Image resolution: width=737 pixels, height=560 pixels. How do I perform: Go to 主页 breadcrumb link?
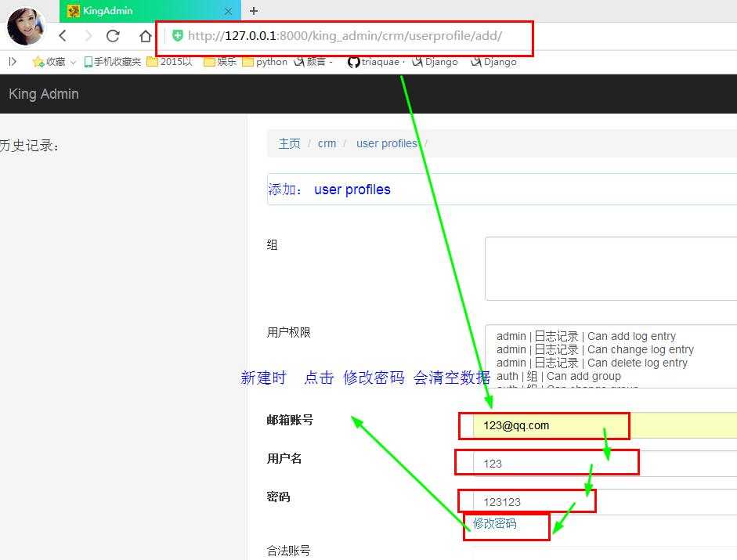[x=289, y=143]
